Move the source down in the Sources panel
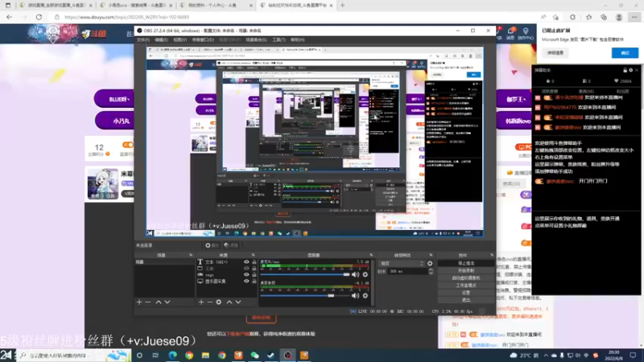Screen dimensions: 644x362 pyautogui.click(x=238, y=302)
